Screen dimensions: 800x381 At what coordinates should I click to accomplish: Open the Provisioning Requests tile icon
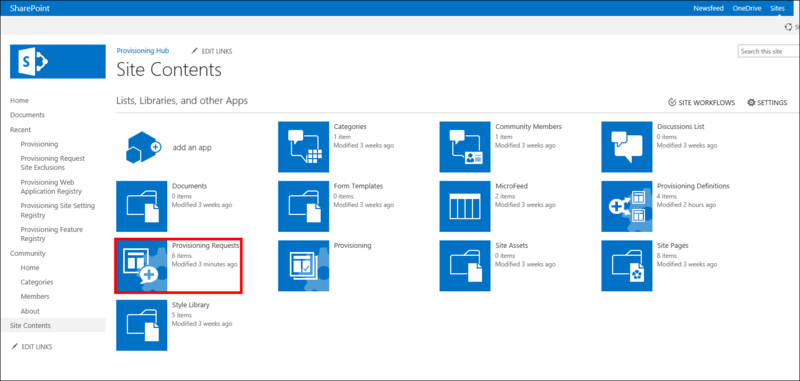coord(142,266)
